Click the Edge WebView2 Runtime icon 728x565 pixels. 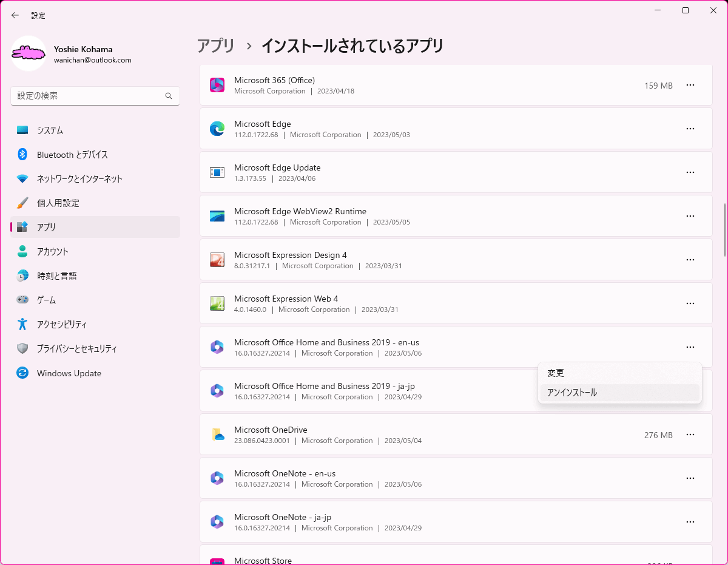[x=217, y=216]
